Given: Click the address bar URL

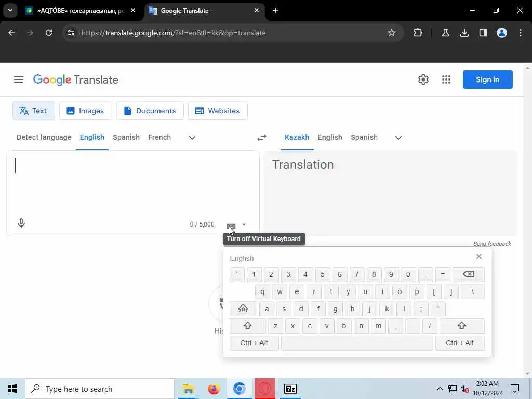Looking at the screenshot, I should [x=174, y=33].
